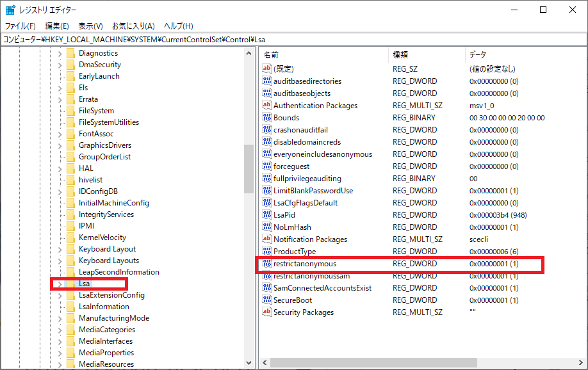Screen dimensions: 588x370
Task: Select the ManufacturingMode key
Action: pos(114,318)
